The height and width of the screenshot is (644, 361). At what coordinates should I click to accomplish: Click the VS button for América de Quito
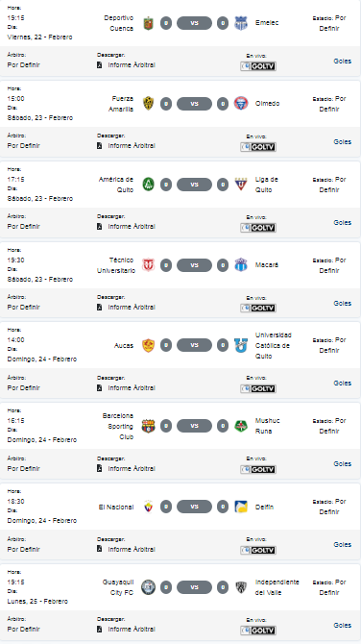click(x=195, y=185)
